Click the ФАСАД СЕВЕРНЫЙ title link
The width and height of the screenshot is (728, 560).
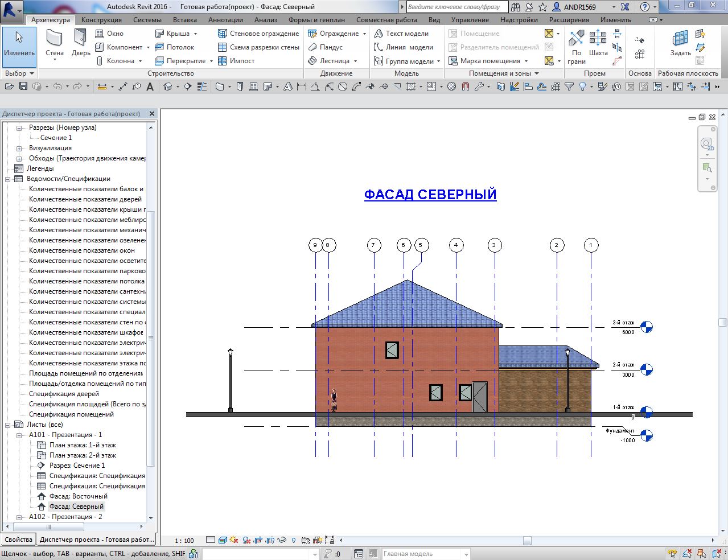(430, 195)
